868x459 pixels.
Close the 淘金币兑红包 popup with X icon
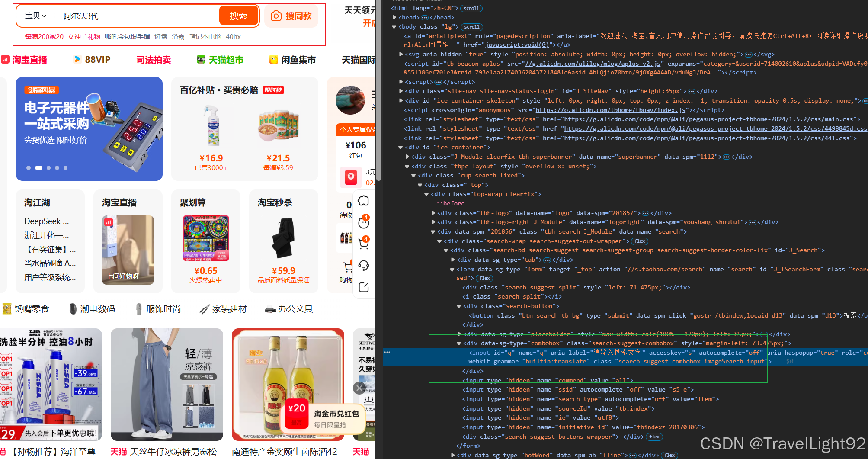tap(359, 388)
